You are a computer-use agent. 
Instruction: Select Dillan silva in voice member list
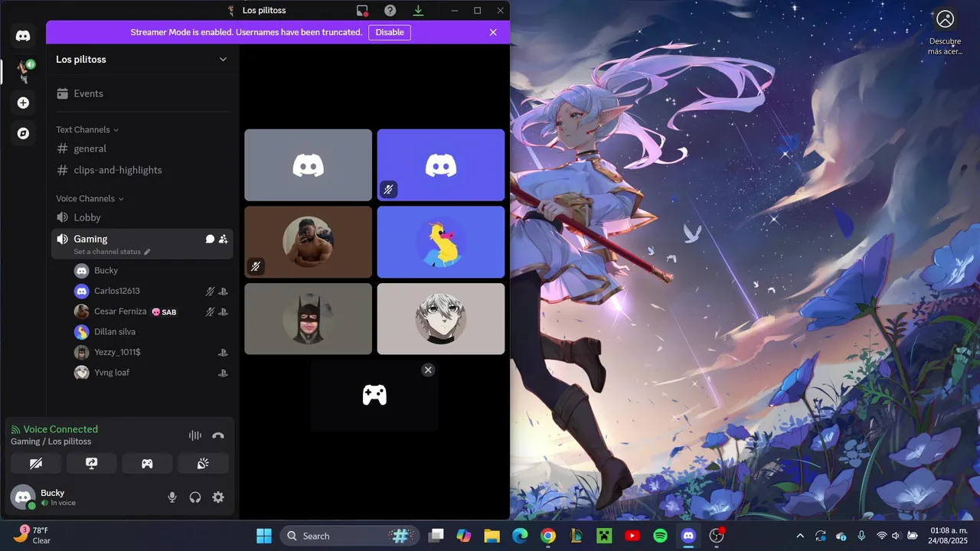(x=150, y=332)
